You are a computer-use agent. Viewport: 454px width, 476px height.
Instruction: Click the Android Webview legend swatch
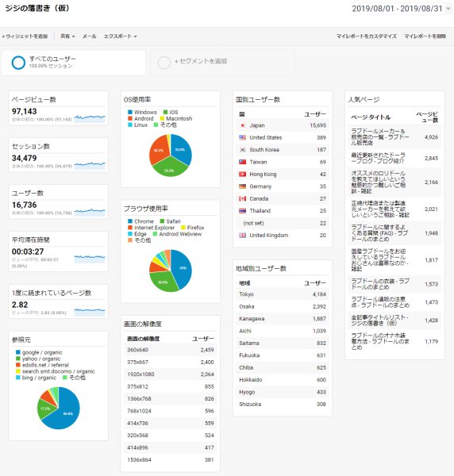pos(155,234)
